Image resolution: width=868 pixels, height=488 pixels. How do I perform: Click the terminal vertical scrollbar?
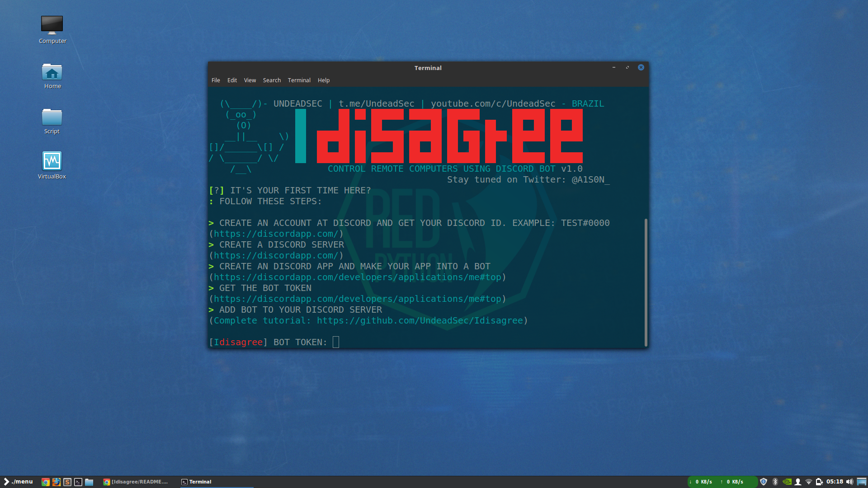coord(646,282)
